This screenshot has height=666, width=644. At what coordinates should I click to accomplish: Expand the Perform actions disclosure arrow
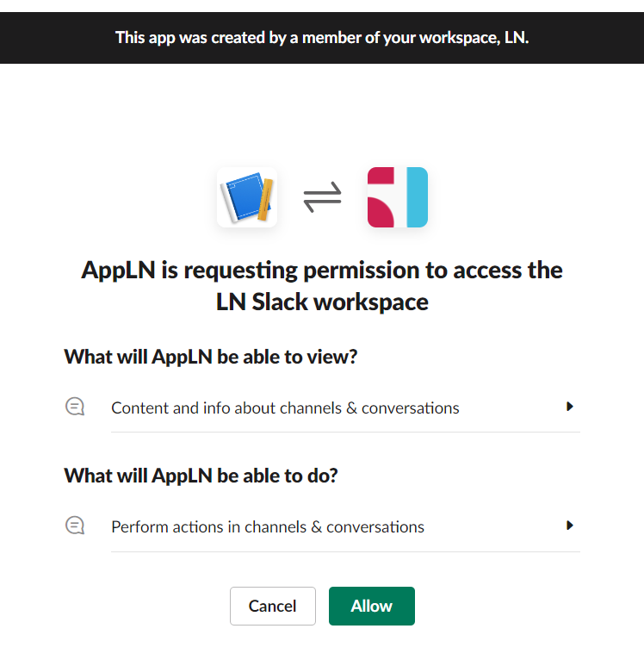570,526
